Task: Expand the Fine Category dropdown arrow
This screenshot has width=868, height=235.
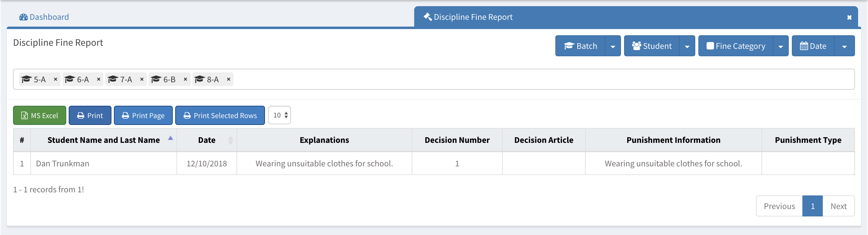Action: tap(780, 46)
